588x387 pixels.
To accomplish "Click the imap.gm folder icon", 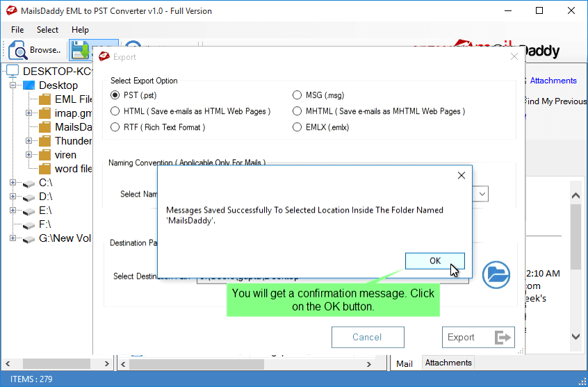I will tap(44, 113).
